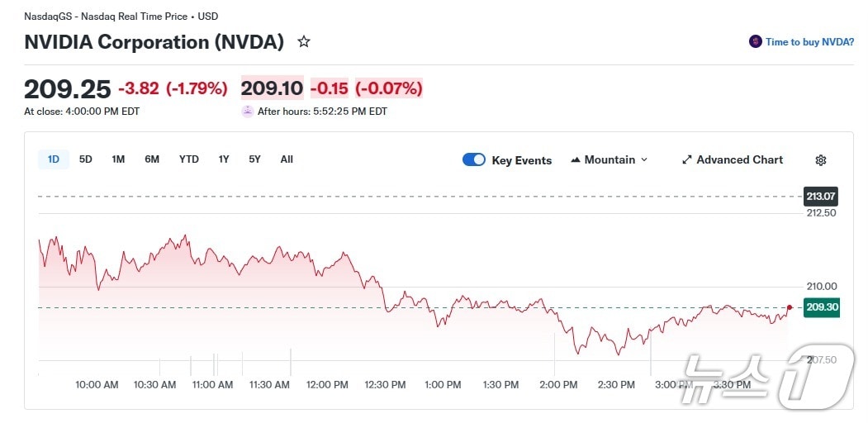The image size is (868, 423).
Task: Open the "Time to buy NVDA?" link
Action: [809, 42]
